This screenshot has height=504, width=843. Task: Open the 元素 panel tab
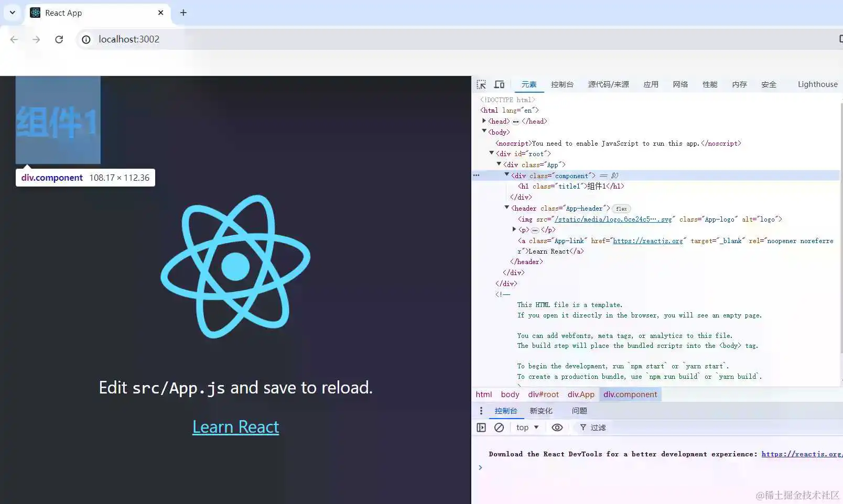click(x=529, y=84)
